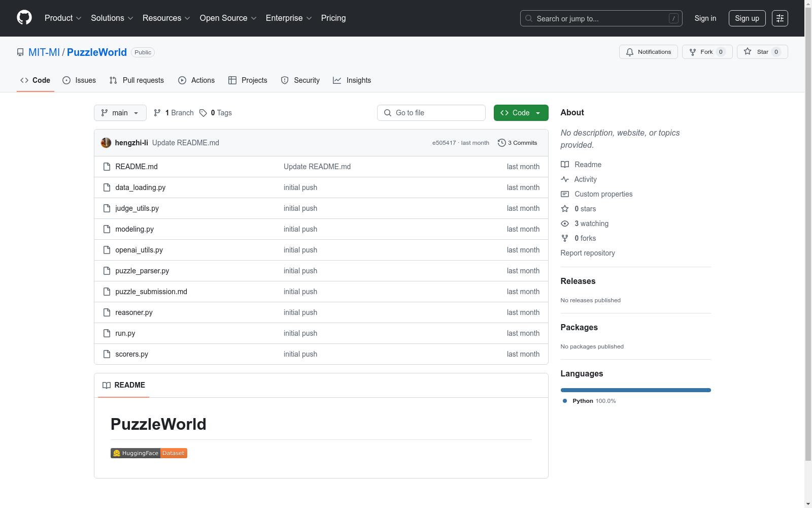Open the Releases heading link
The height and width of the screenshot is (508, 812).
(578, 281)
